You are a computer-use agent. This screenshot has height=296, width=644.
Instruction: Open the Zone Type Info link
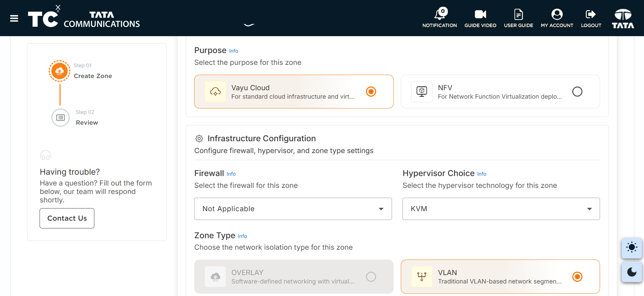pyautogui.click(x=243, y=236)
